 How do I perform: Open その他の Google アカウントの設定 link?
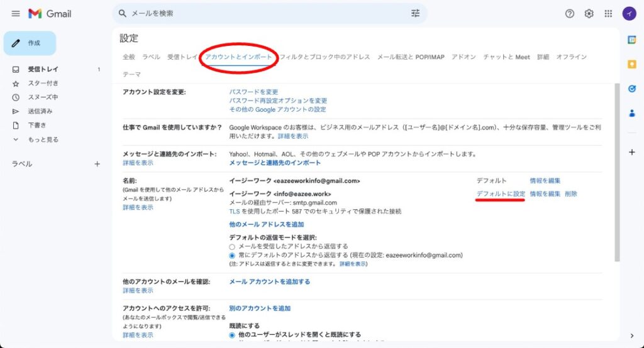[277, 109]
